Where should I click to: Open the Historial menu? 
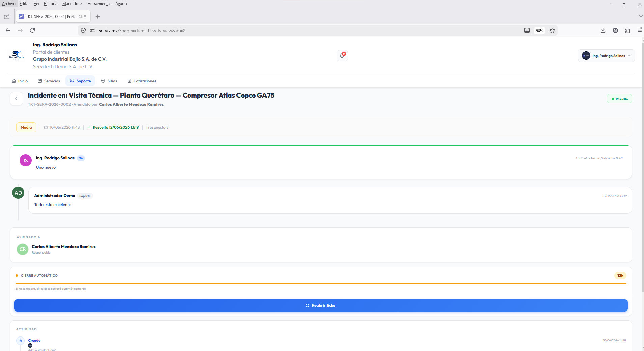51,4
